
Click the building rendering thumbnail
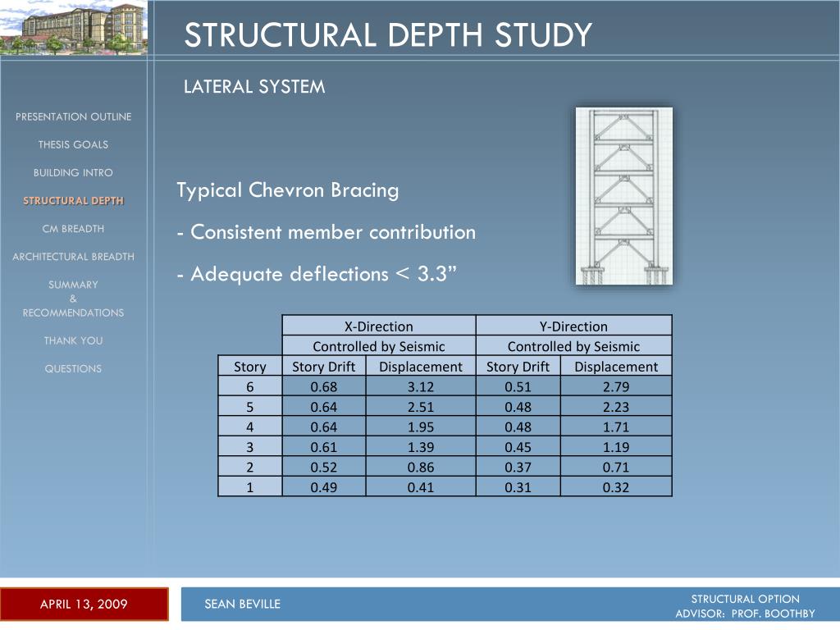click(x=73, y=27)
